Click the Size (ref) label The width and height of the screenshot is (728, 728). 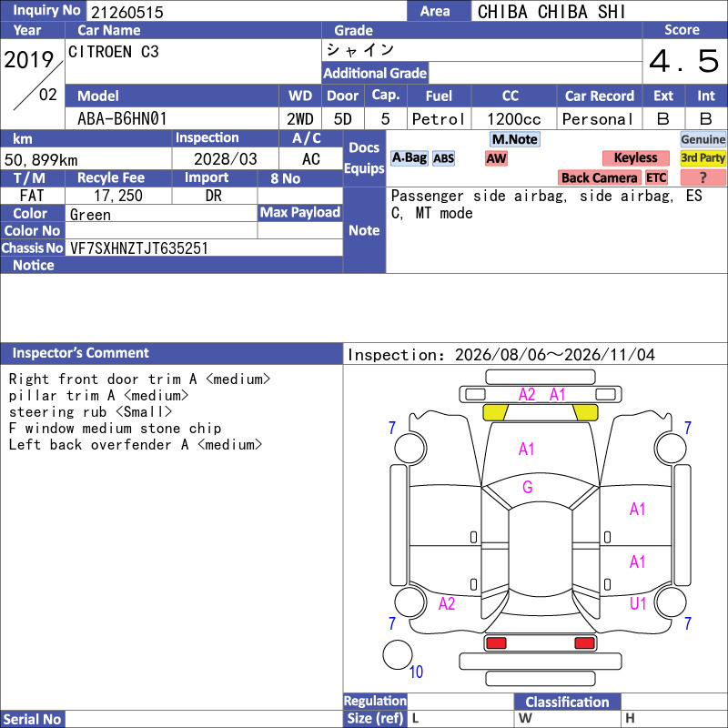[375, 718]
